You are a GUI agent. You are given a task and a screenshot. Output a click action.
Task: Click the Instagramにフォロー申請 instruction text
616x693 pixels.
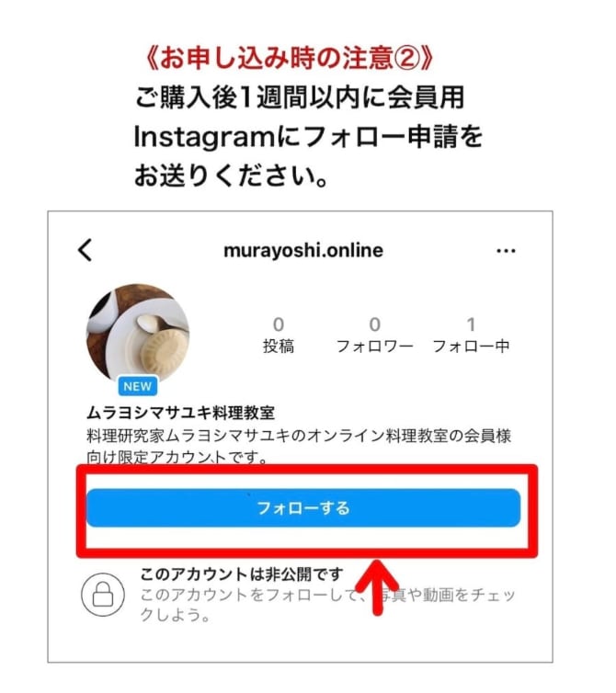click(296, 136)
